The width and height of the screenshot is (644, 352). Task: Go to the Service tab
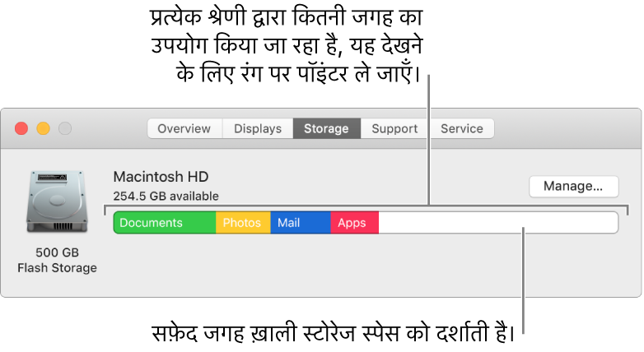point(461,128)
